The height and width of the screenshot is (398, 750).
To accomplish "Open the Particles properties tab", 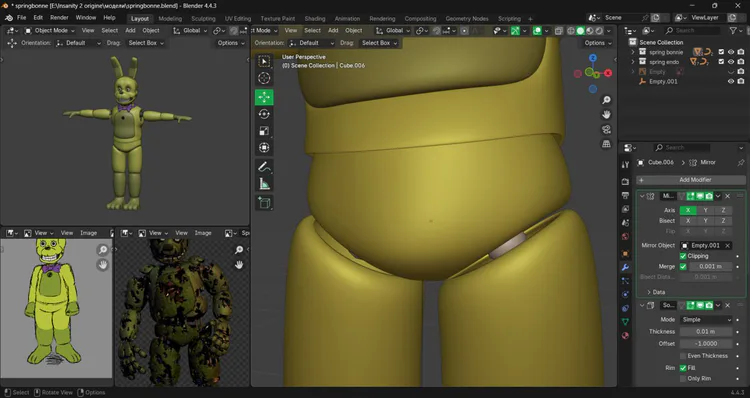I will [x=625, y=281].
